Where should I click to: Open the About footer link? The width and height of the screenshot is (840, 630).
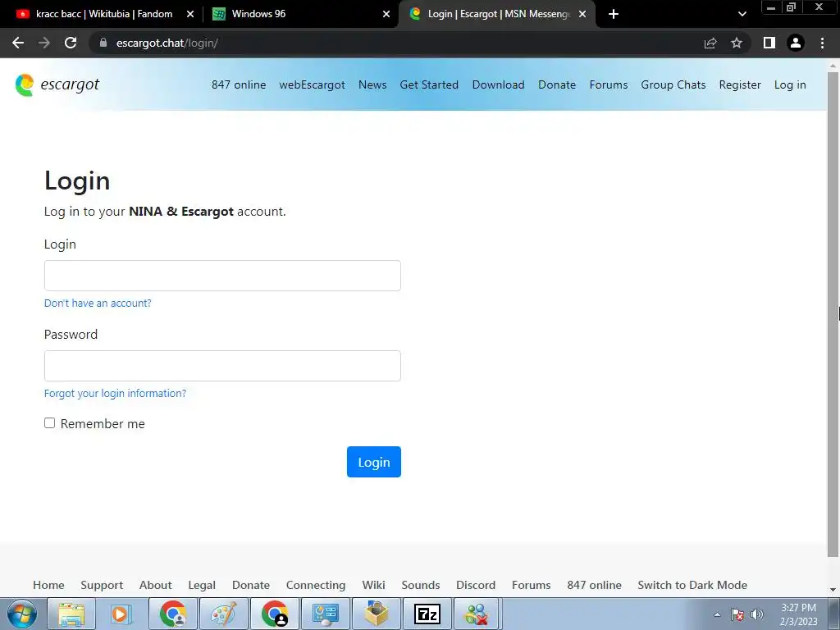coord(155,585)
